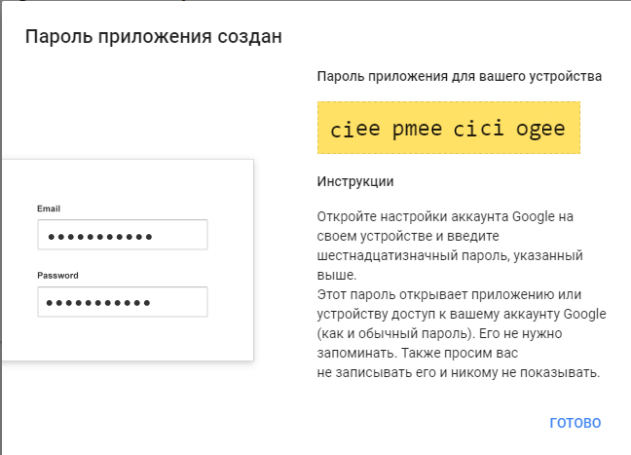Click the Password field in the illustration
631x455 pixels.
coord(122,301)
